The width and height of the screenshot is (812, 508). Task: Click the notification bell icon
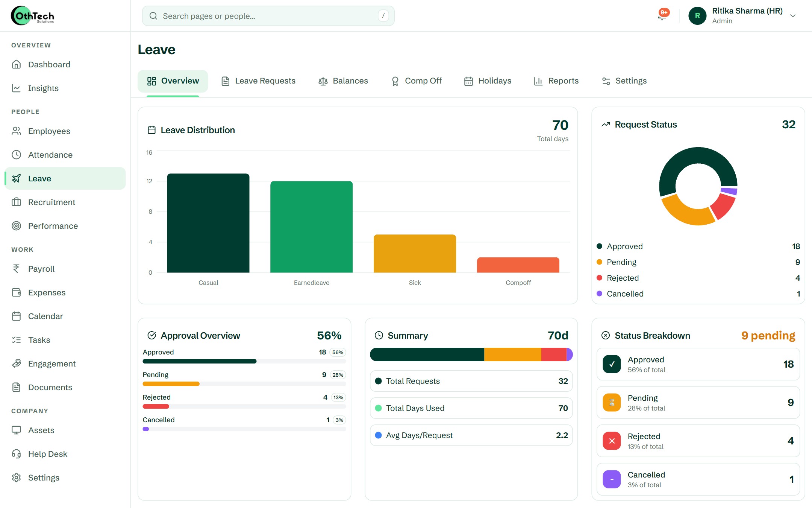(662, 15)
